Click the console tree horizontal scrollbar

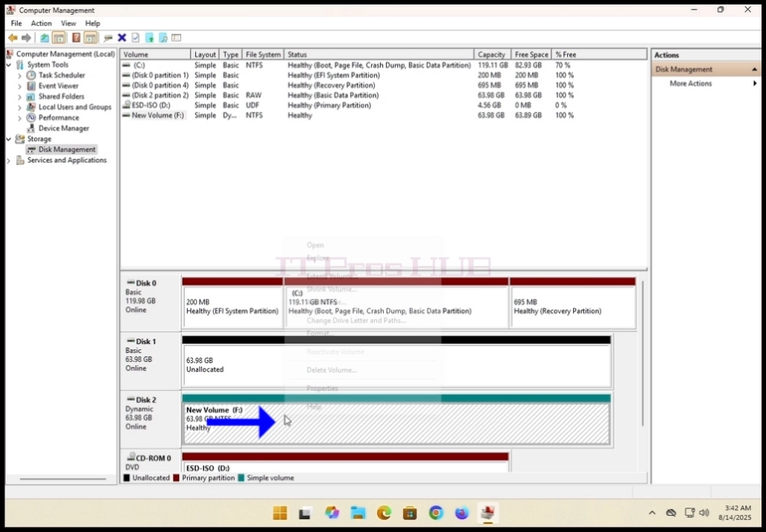click(63, 479)
